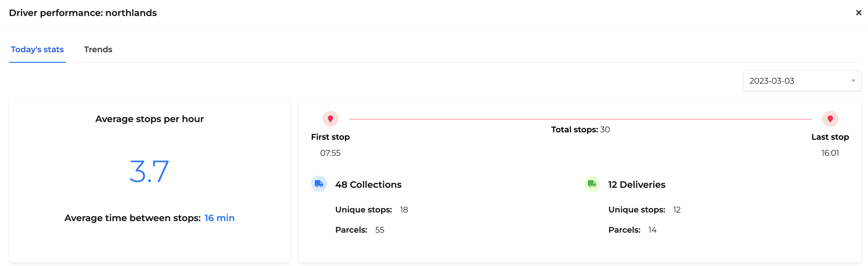The width and height of the screenshot is (868, 266).
Task: Select the Today's stats tab
Action: [x=37, y=49]
